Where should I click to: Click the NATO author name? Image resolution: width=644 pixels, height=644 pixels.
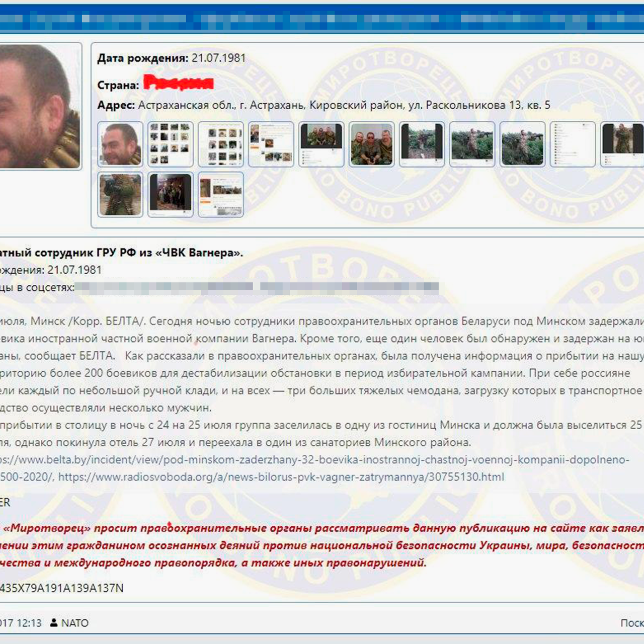pyautogui.click(x=75, y=623)
